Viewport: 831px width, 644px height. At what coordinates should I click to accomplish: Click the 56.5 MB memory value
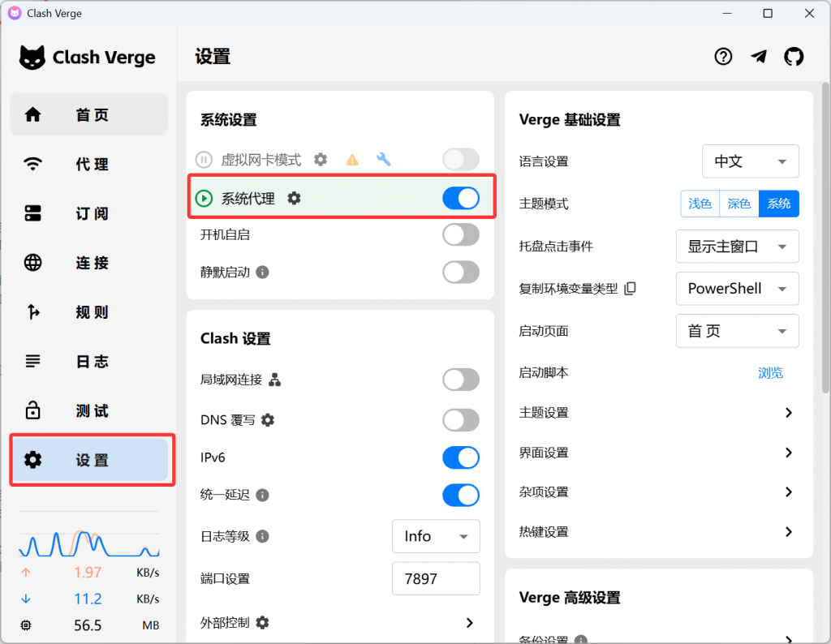point(88,625)
